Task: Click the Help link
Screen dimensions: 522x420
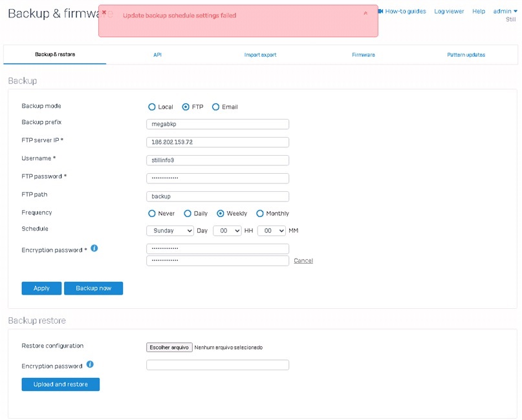Action: (479, 11)
